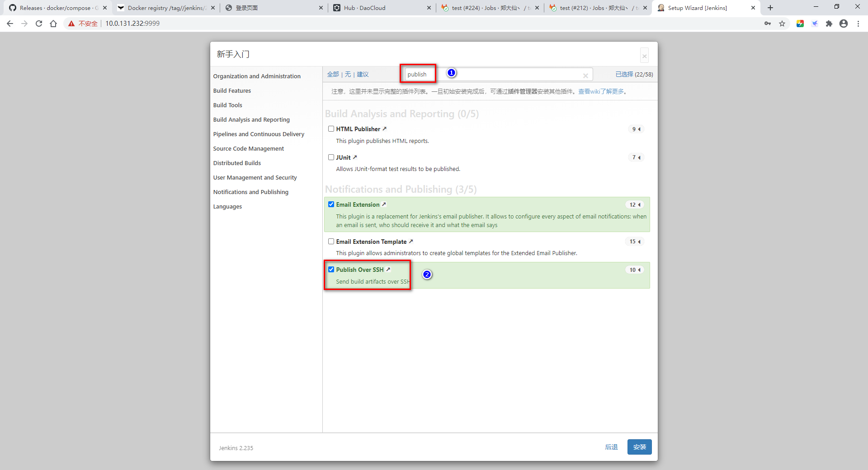The width and height of the screenshot is (868, 470).
Task: Click the 全部 select-all link
Action: point(333,74)
